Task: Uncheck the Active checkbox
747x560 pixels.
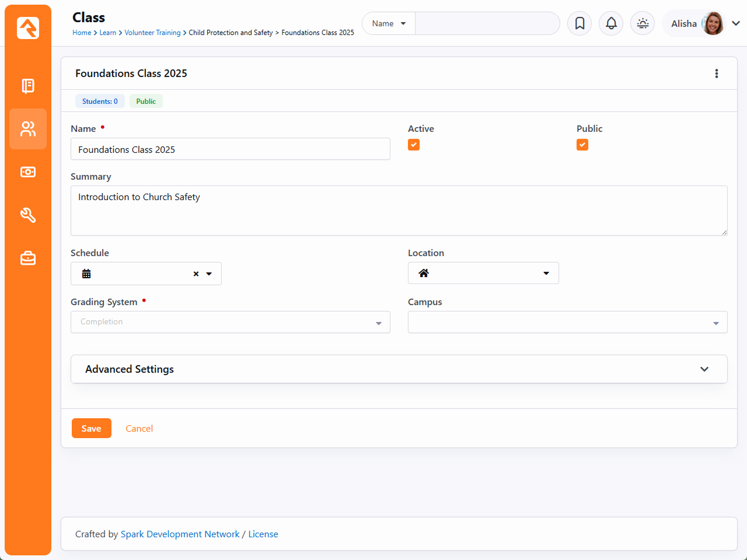Action: (x=414, y=145)
